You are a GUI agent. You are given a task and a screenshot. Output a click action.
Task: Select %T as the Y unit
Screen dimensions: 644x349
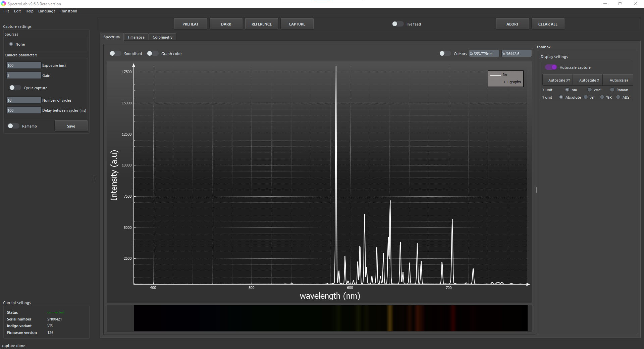pos(586,97)
